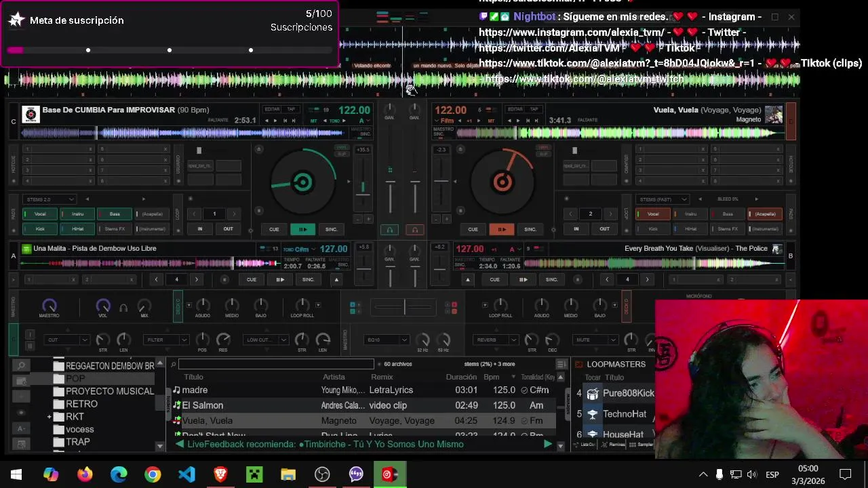Trigger the Pure808Kick sampler pad icon
Screen dimensions: 868x488
click(593, 393)
